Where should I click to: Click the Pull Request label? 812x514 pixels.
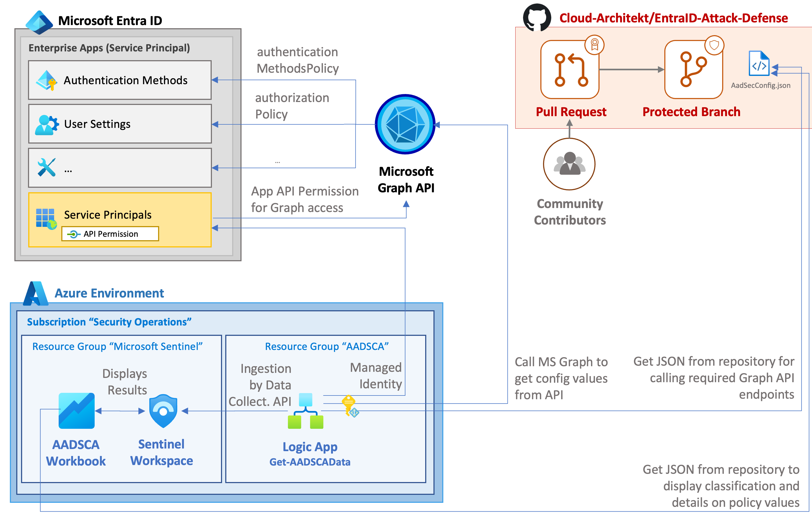[571, 112]
